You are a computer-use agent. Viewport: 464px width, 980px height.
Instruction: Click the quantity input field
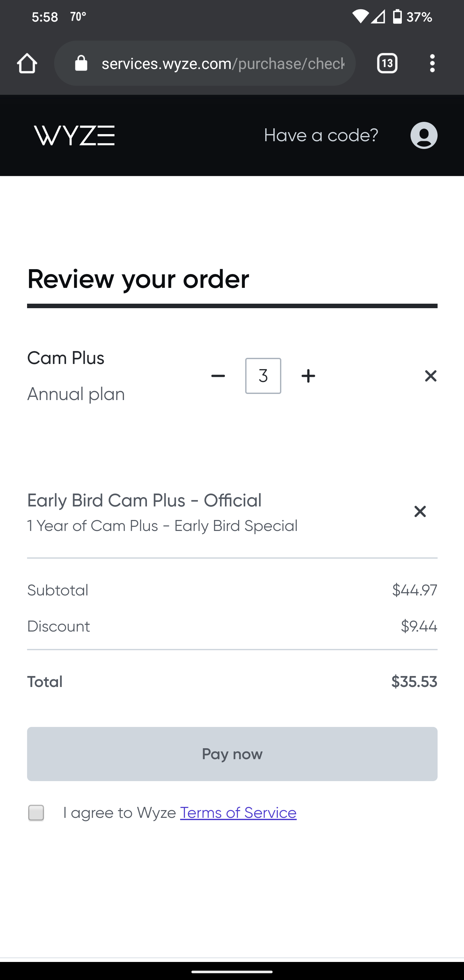pos(263,376)
